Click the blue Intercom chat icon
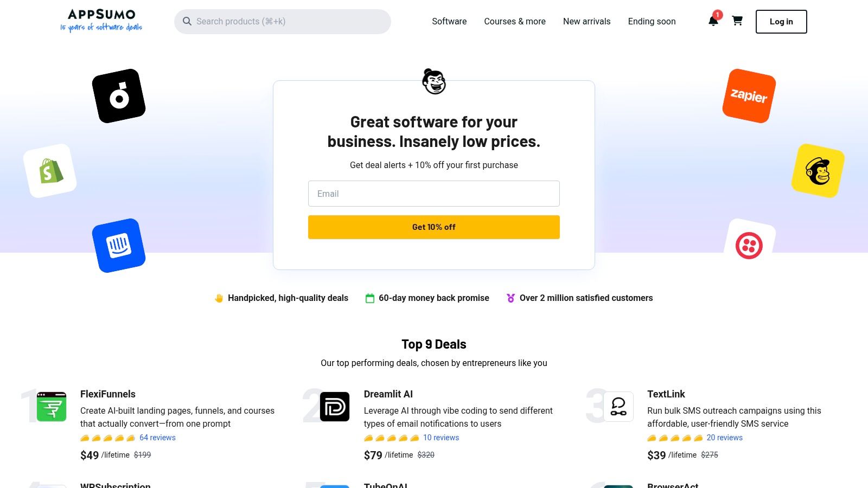Screen dimensions: 868x488 pyautogui.click(x=119, y=245)
